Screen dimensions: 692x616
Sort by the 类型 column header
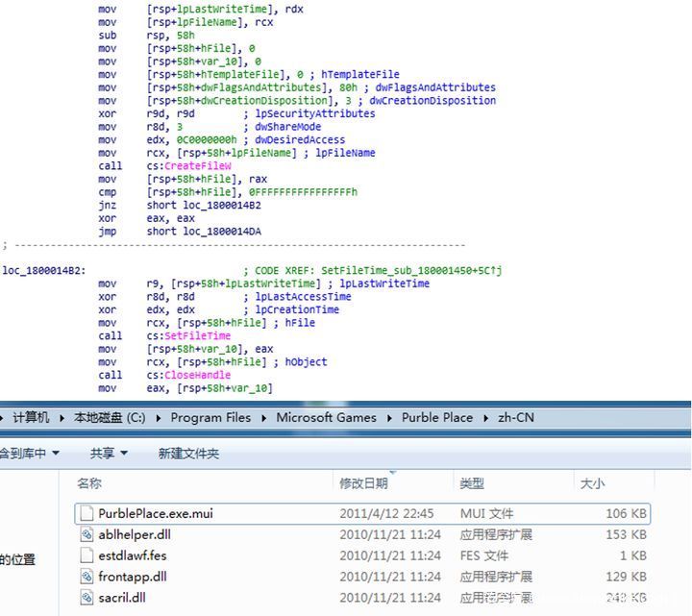(x=472, y=483)
